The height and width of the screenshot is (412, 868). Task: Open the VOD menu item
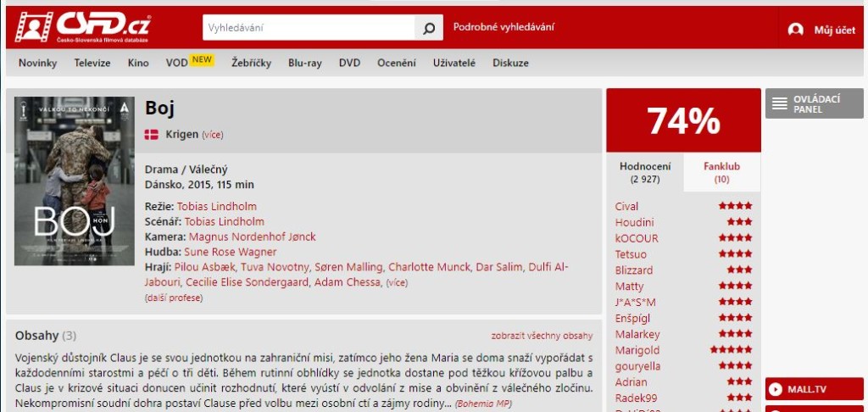176,63
